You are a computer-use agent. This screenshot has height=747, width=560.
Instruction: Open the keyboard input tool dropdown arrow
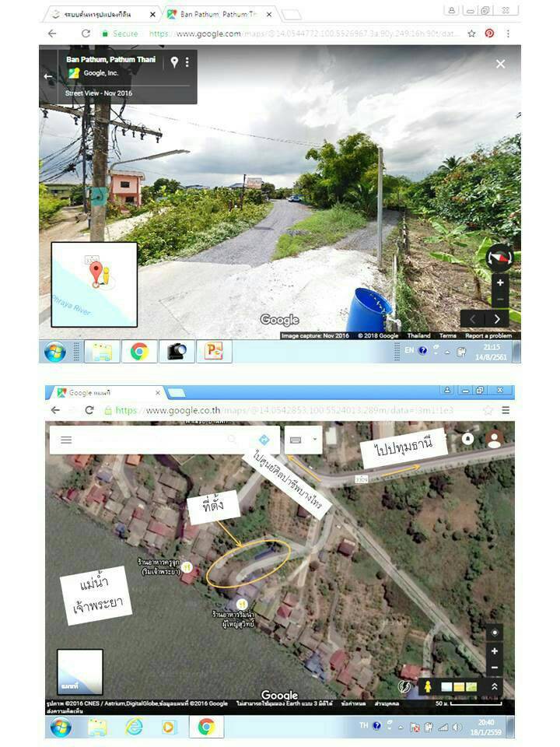tap(315, 439)
